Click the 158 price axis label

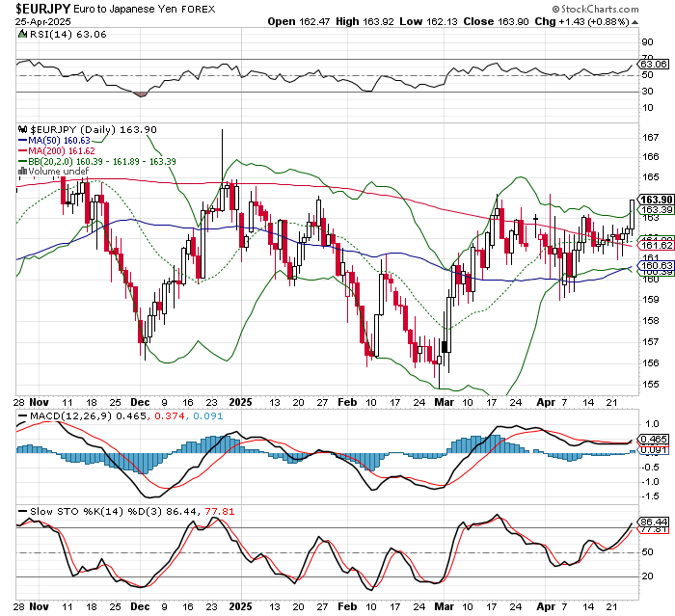651,321
